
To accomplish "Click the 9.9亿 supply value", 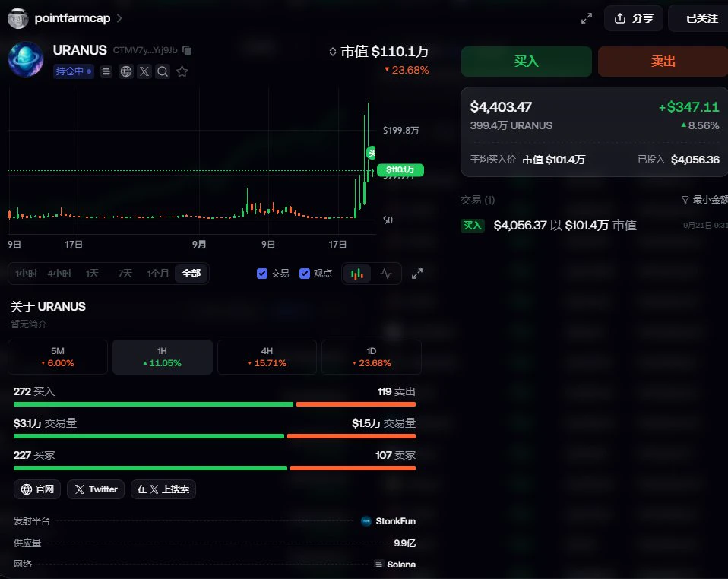I will pyautogui.click(x=405, y=543).
